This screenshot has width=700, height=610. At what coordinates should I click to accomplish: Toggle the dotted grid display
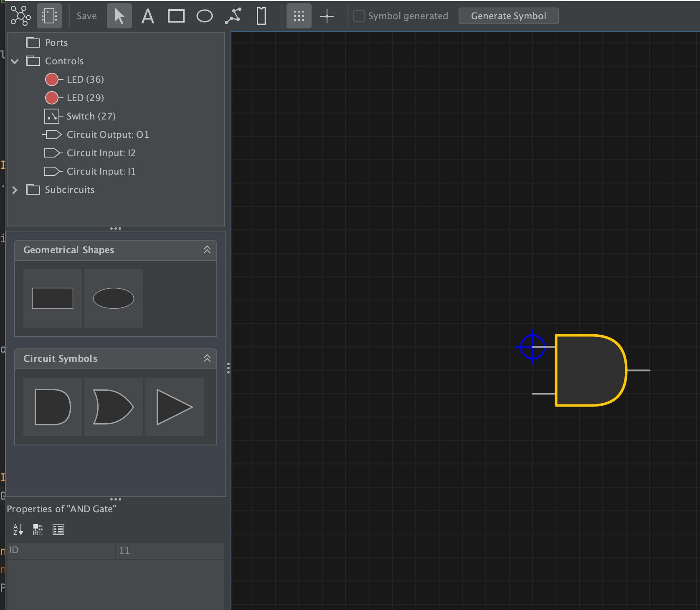[299, 16]
